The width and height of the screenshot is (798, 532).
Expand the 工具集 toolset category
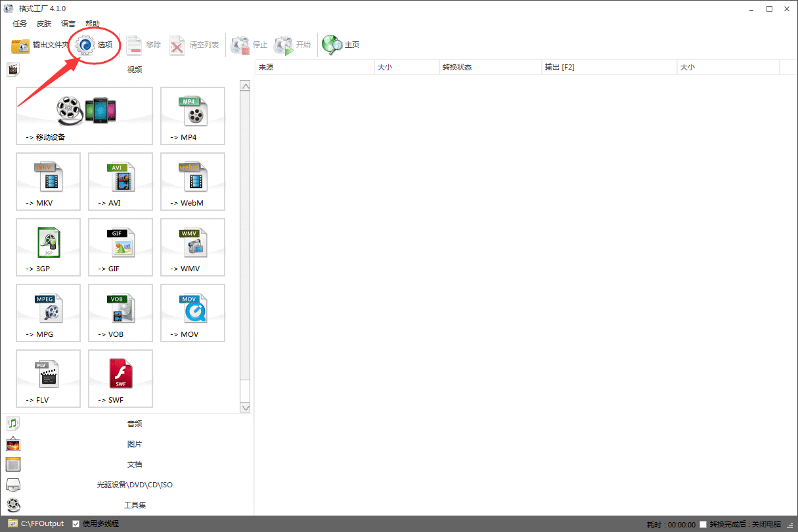point(134,505)
